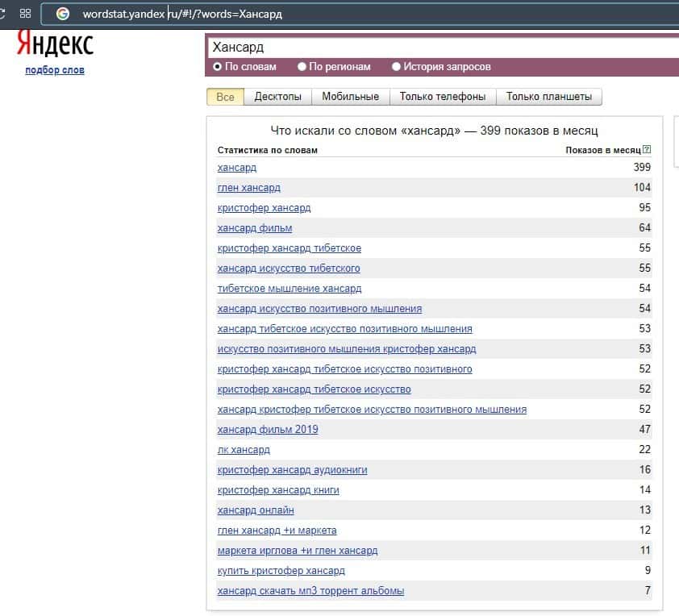Click the Google site icon in address bar
This screenshot has height=616, width=679.
[x=63, y=14]
